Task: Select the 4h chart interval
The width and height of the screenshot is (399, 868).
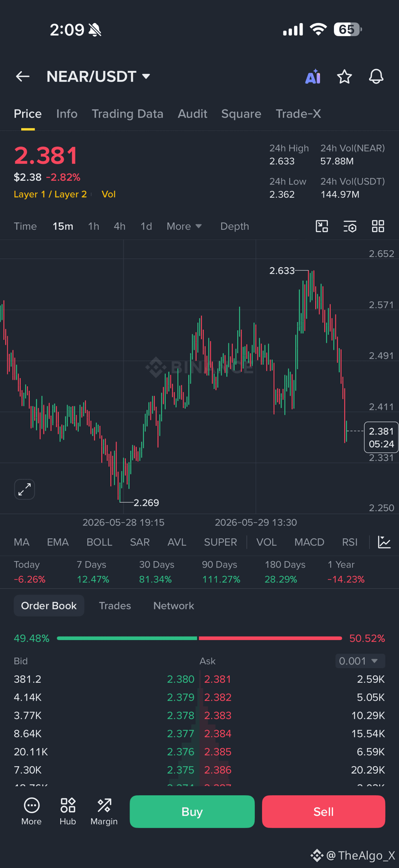Action: (x=120, y=226)
